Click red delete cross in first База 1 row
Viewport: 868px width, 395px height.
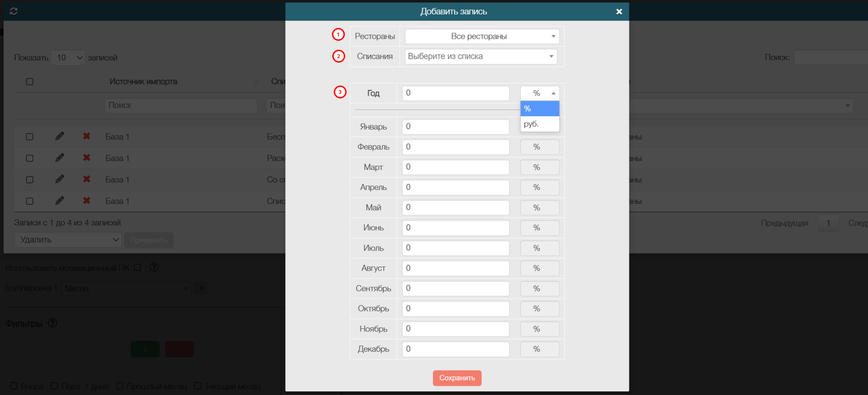(87, 136)
